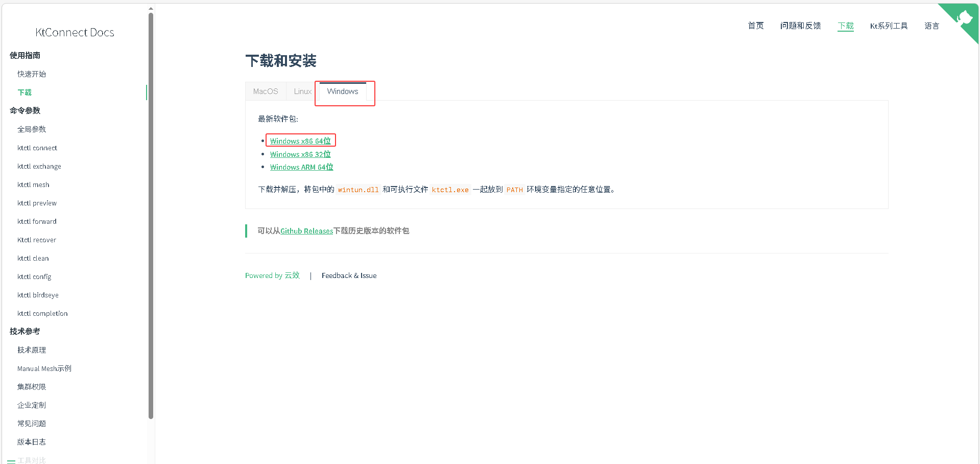Open ktctl preview doc page
The width and height of the screenshot is (980, 464).
click(37, 203)
